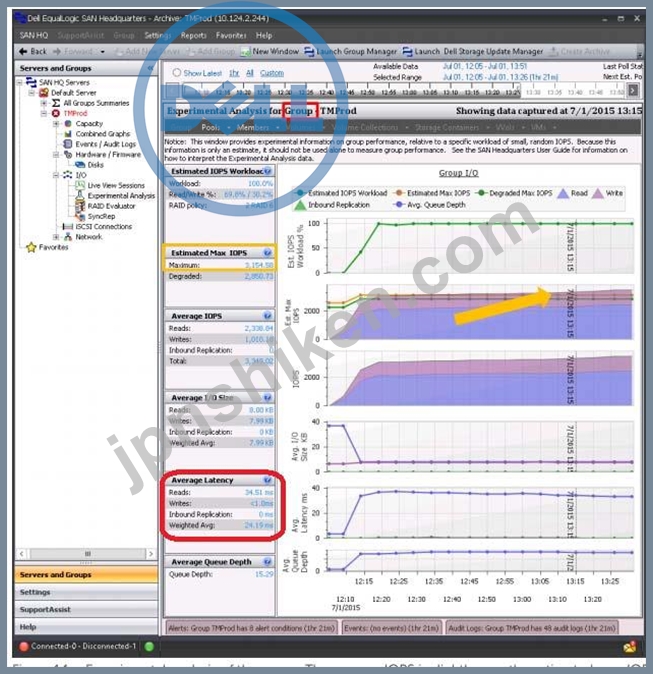
Task: Expand the Capacity node
Action: pyautogui.click(x=56, y=124)
